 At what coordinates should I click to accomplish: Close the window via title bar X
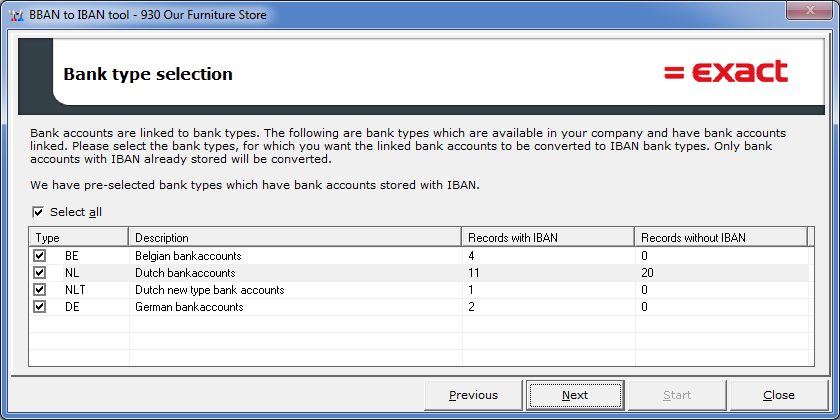click(x=808, y=10)
